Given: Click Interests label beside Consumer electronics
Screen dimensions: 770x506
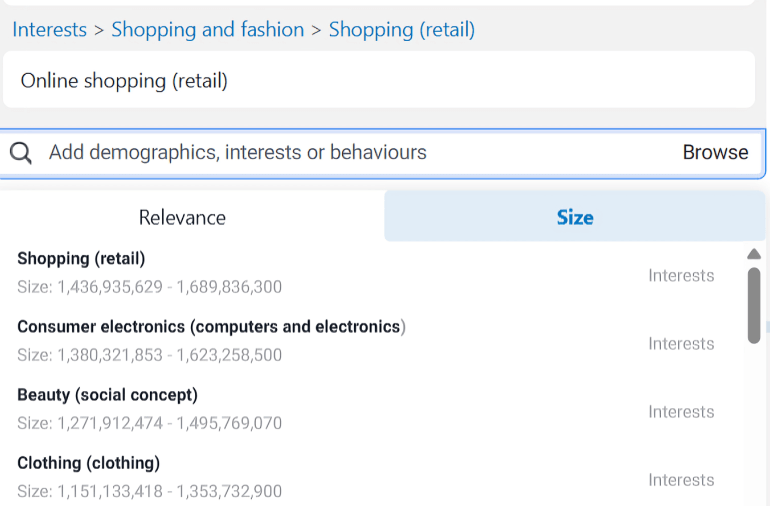Looking at the screenshot, I should pos(681,344).
